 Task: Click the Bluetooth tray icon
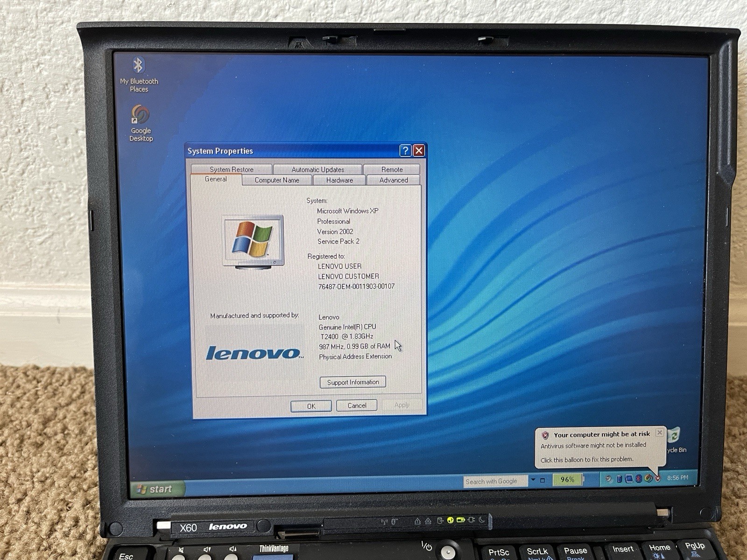(638, 478)
